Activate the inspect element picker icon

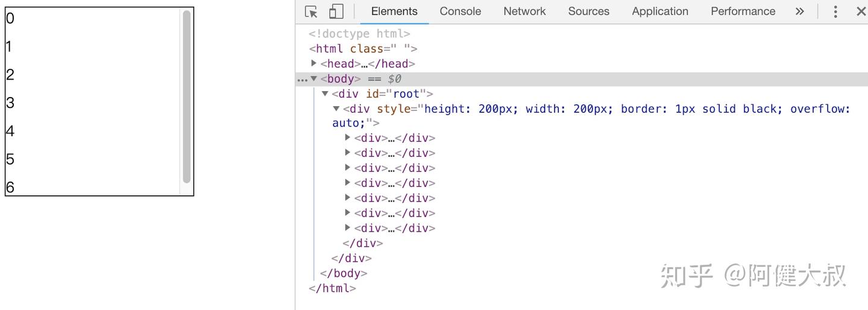(x=311, y=12)
